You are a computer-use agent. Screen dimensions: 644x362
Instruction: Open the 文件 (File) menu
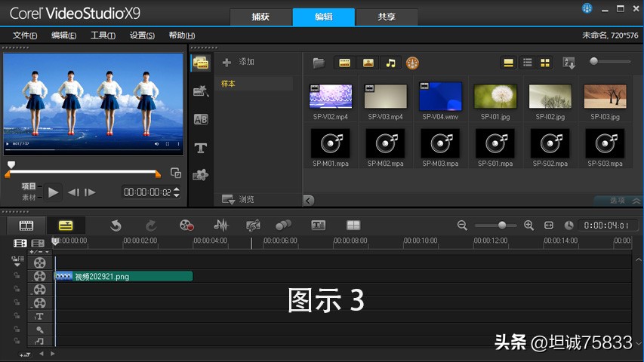(25, 35)
